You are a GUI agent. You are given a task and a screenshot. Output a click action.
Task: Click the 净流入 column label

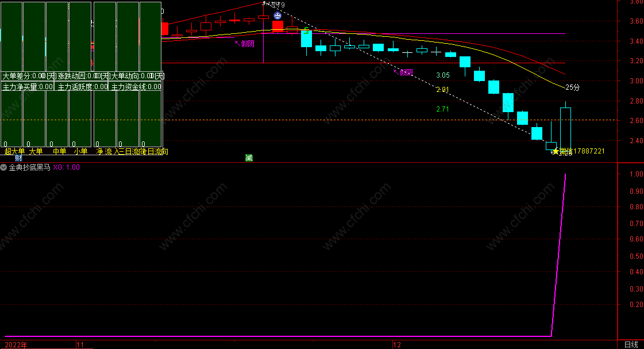coord(107,151)
